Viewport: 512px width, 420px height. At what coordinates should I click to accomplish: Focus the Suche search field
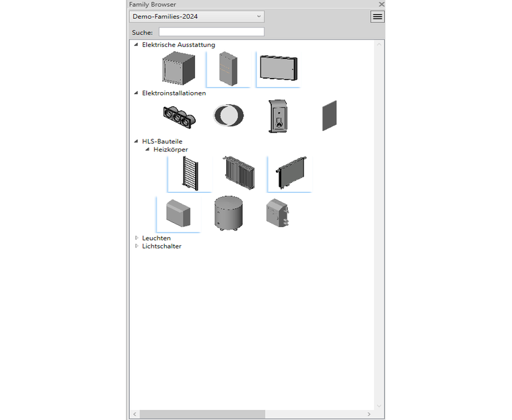(x=211, y=32)
